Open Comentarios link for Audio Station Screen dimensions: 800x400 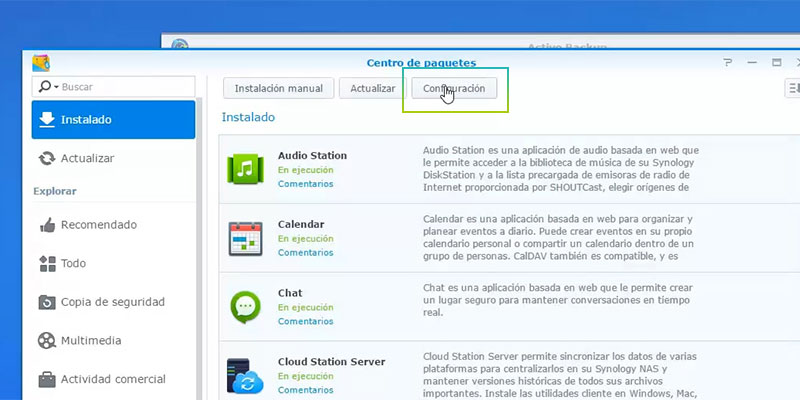tap(306, 184)
